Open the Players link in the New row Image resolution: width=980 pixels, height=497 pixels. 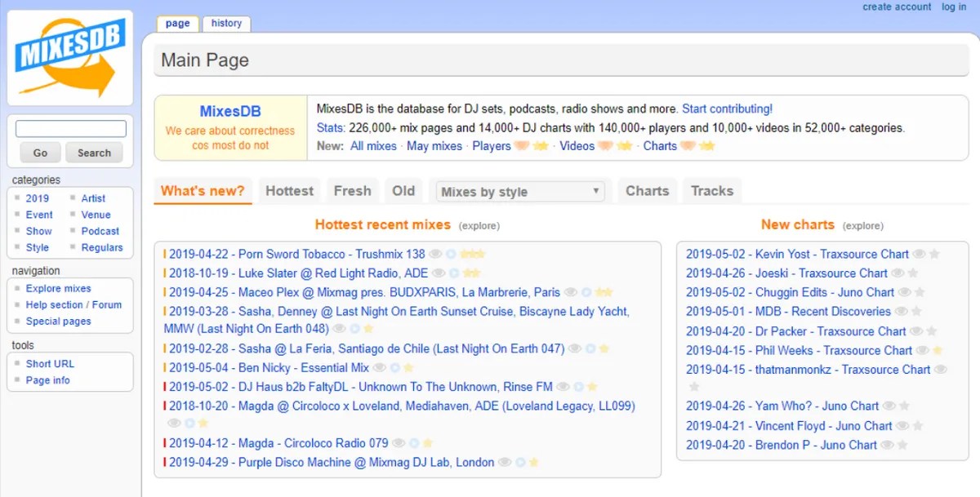(492, 146)
